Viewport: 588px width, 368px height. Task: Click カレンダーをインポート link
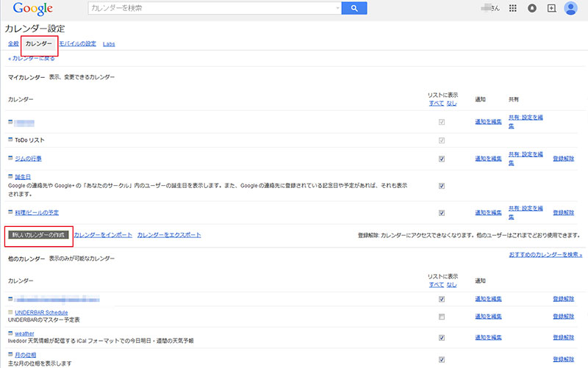point(103,235)
